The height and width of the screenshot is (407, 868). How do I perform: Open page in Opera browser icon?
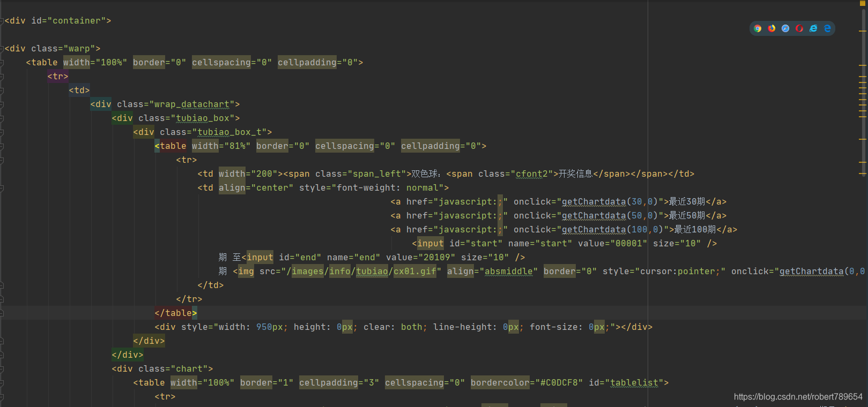click(x=799, y=28)
